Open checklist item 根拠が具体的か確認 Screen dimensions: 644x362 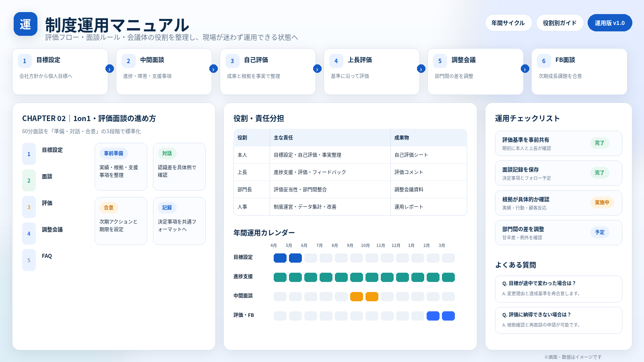pos(558,203)
